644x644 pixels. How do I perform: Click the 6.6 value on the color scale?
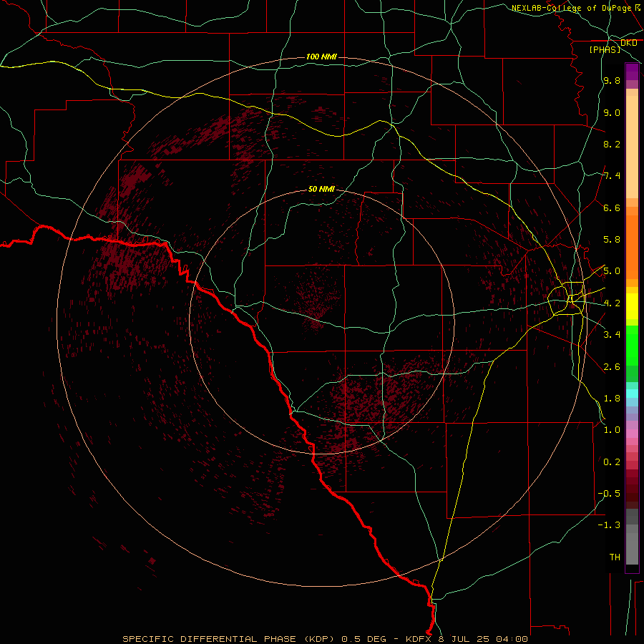pos(612,208)
